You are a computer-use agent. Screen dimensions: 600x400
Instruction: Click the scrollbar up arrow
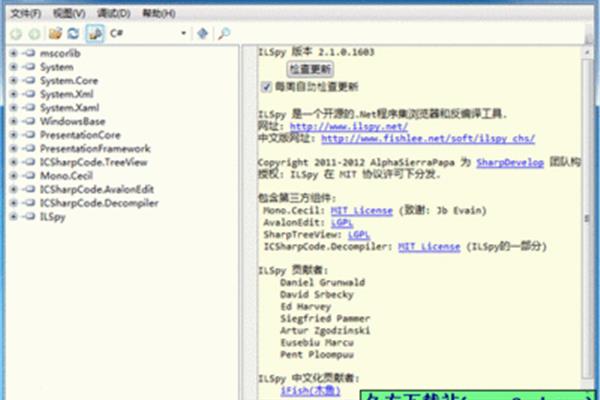587,52
